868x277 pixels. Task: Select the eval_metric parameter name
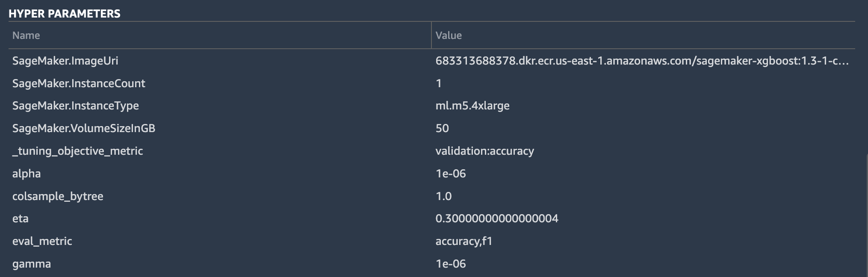[x=42, y=241]
